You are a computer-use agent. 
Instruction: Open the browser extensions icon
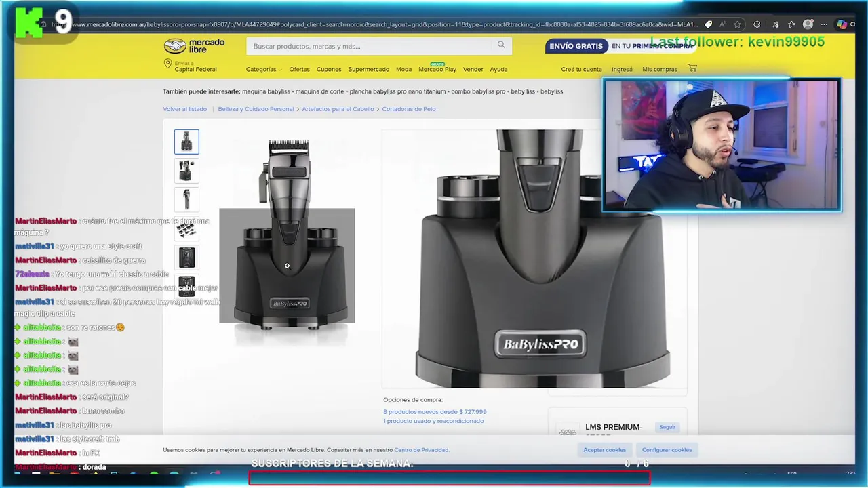757,24
